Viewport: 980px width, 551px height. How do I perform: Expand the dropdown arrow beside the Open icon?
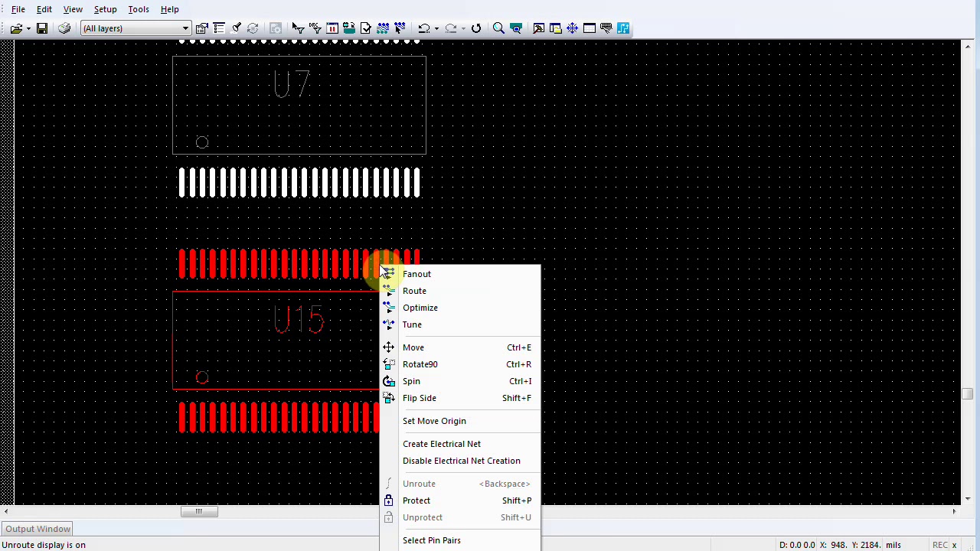coord(28,28)
